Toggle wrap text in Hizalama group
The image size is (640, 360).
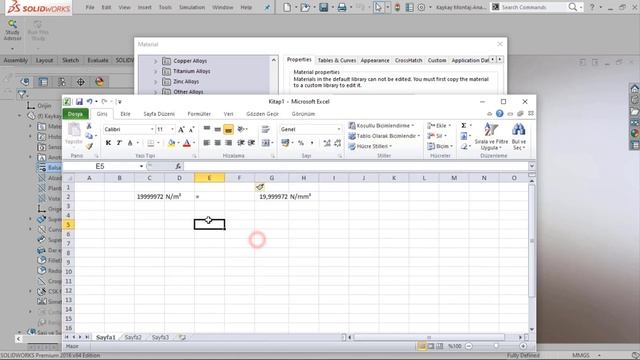tap(266, 129)
